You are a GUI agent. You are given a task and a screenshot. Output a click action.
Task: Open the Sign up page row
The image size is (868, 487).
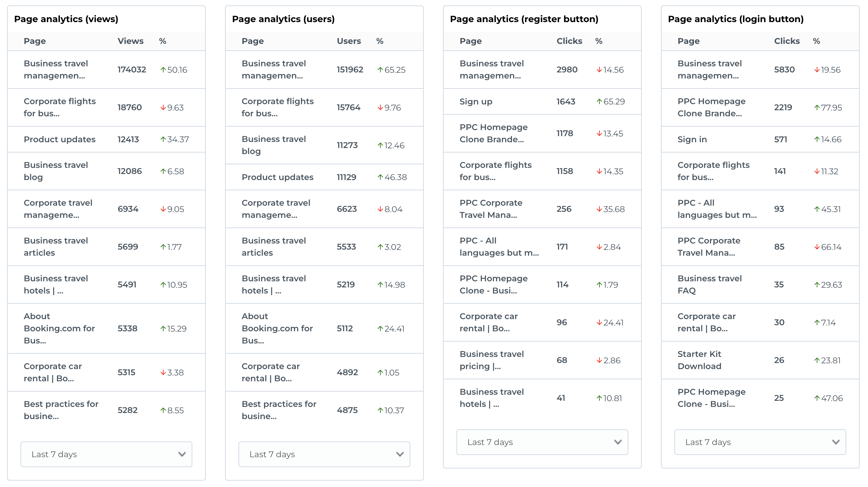476,101
